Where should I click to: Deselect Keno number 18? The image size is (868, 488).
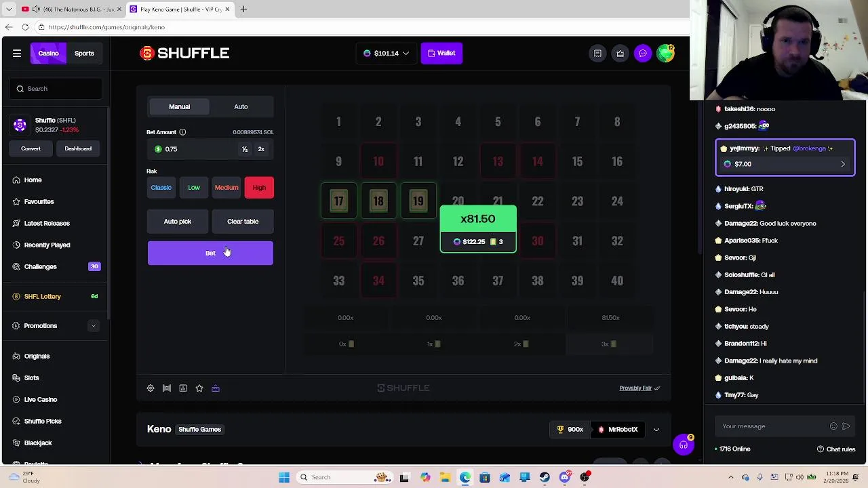click(x=378, y=201)
